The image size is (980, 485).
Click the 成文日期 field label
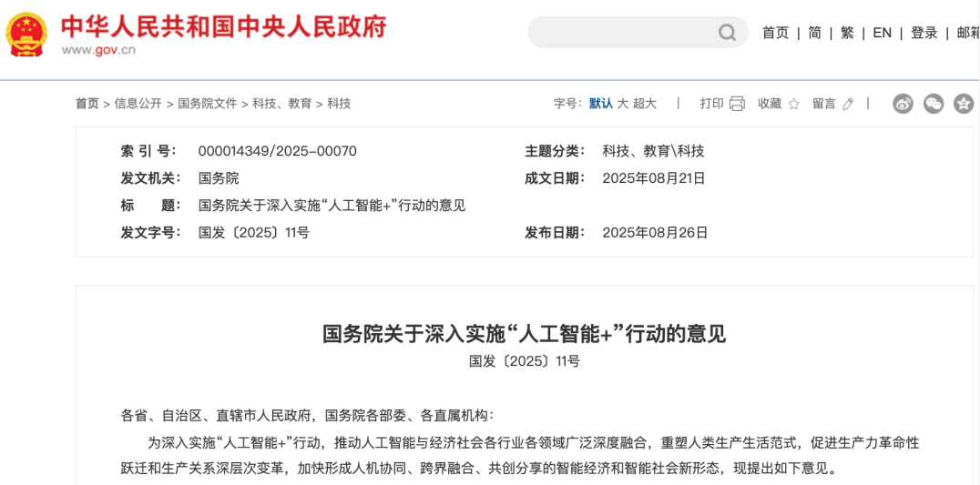pos(555,178)
